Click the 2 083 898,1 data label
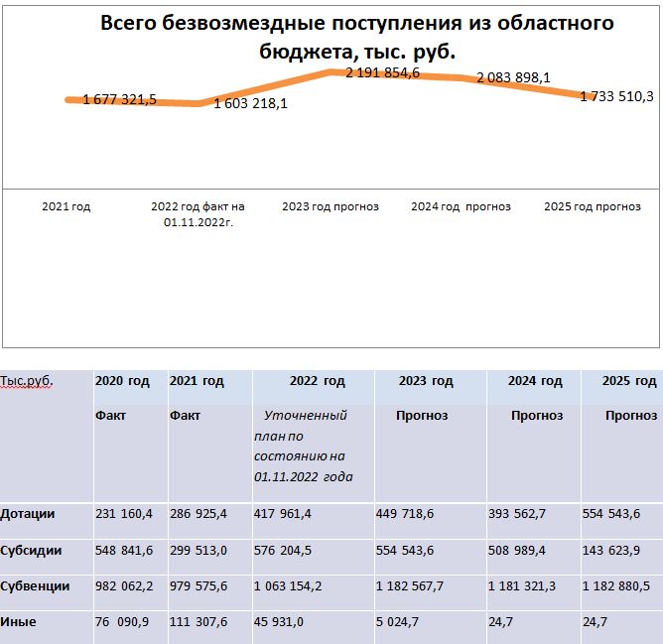This screenshot has height=644, width=663. 513,77
